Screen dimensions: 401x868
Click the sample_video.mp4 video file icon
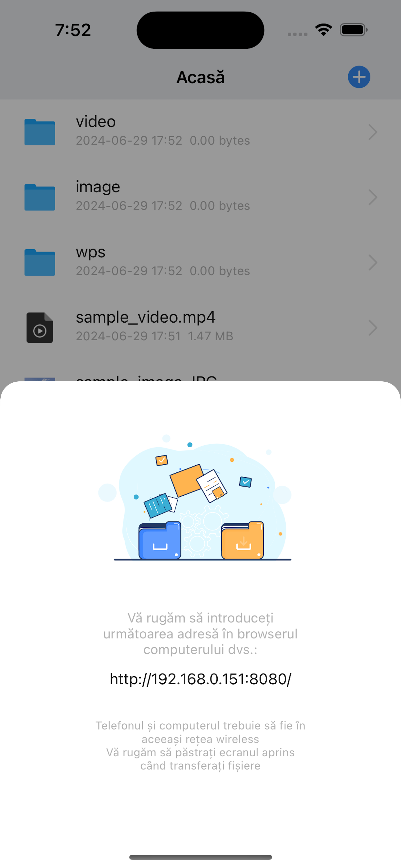[x=40, y=327]
